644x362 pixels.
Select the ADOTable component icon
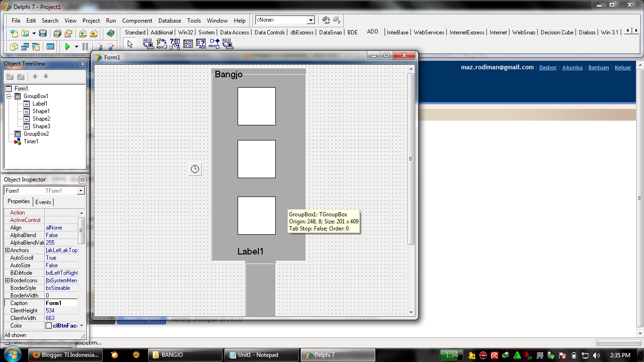tap(188, 44)
